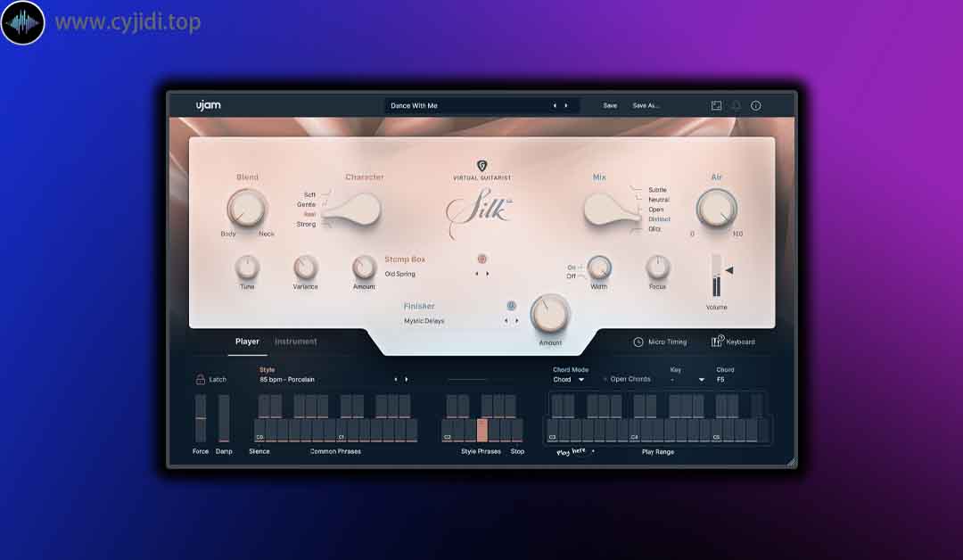Switch to the Instrument tab
The width and height of the screenshot is (963, 560).
coord(295,342)
